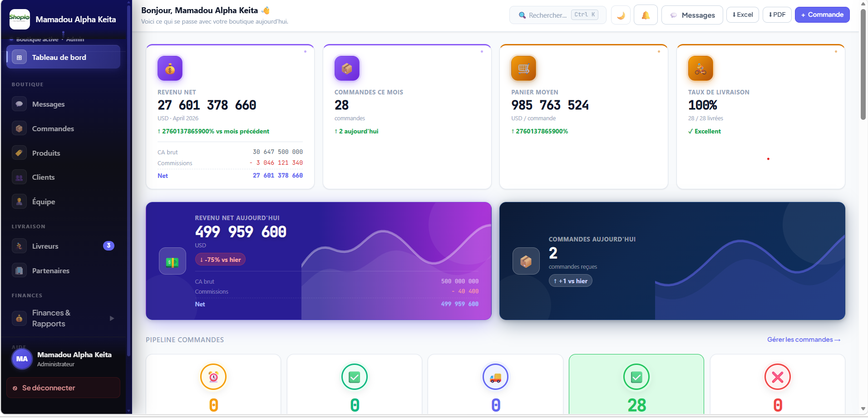Click the pipeline delivery truck icon
Screen dimensions: 868x418
click(495, 377)
